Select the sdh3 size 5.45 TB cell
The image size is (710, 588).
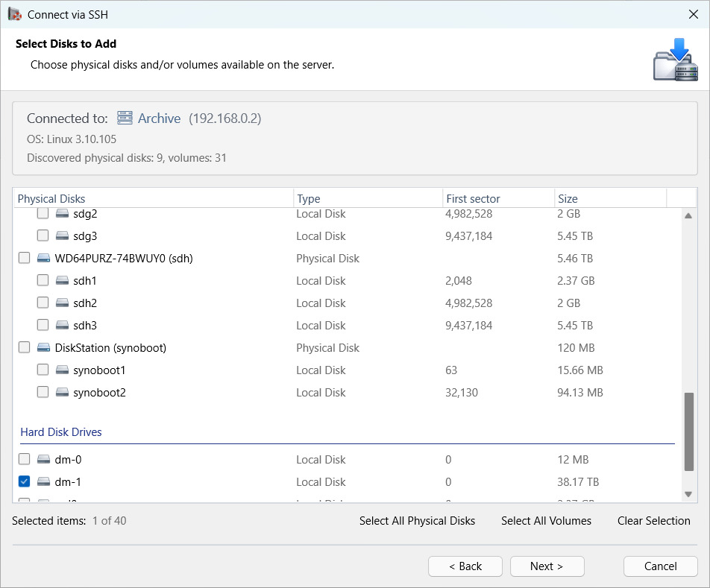[x=575, y=326]
